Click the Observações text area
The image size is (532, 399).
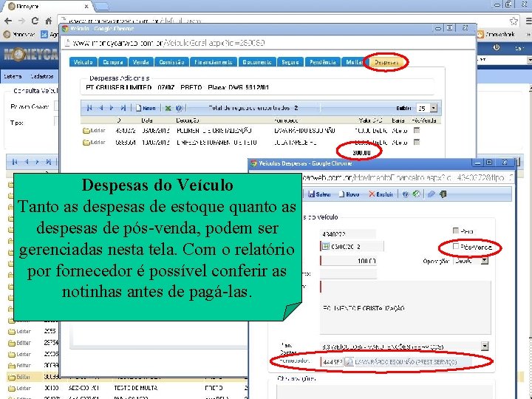[384, 392]
